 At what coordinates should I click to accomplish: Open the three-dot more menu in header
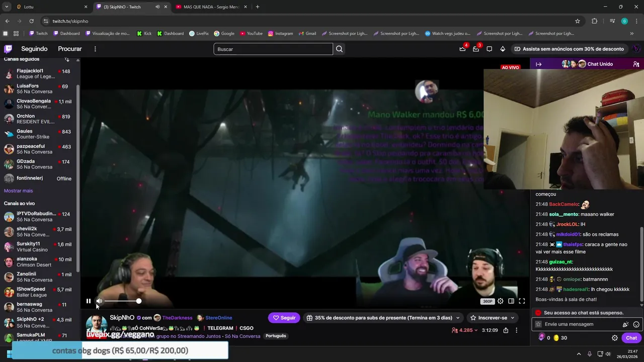[95, 49]
